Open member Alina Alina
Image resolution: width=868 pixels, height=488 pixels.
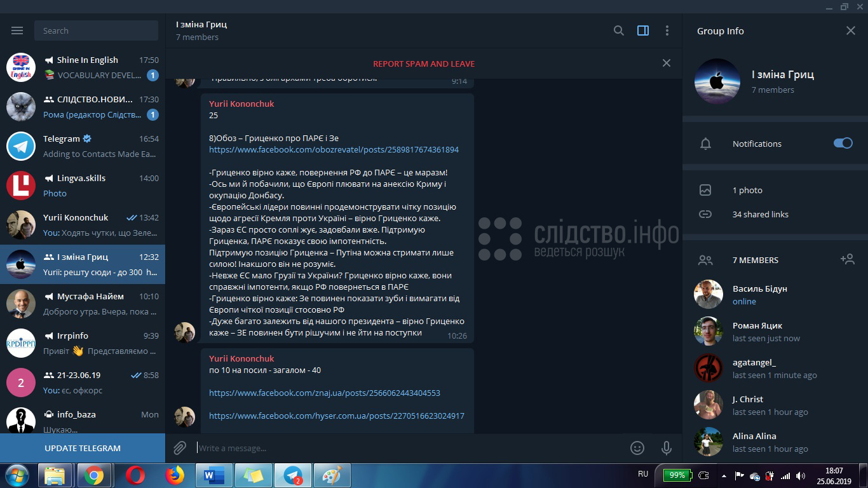point(775,442)
